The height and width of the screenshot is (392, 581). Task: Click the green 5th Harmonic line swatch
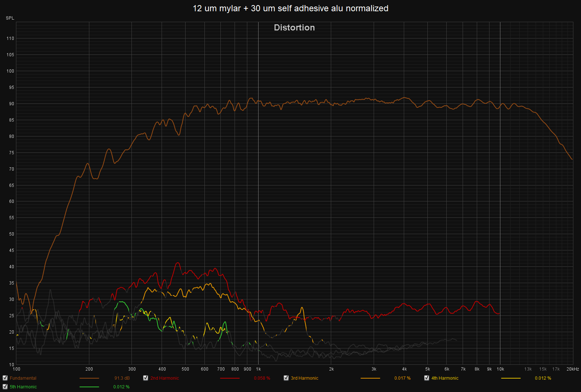pyautogui.click(x=89, y=387)
